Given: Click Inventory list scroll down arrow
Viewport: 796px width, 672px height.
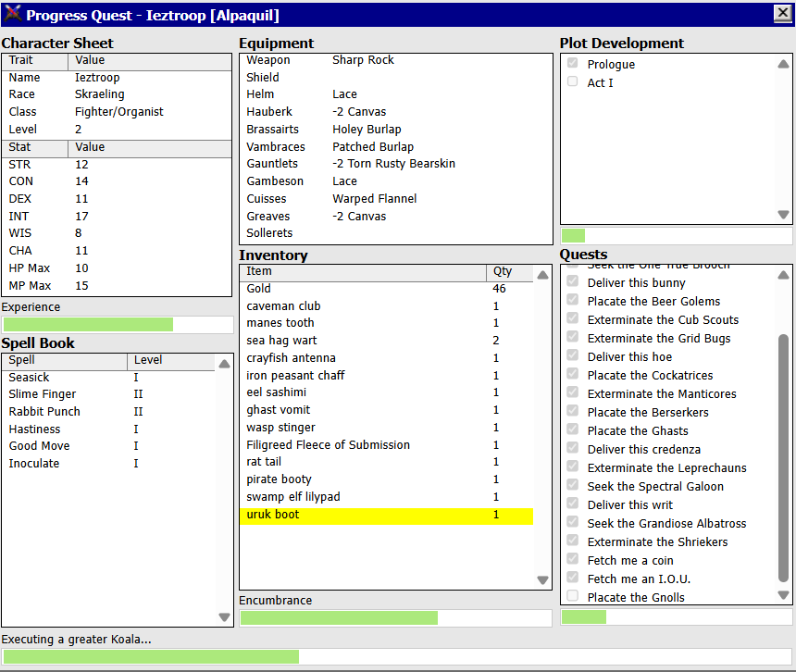Looking at the screenshot, I should tap(542, 579).
